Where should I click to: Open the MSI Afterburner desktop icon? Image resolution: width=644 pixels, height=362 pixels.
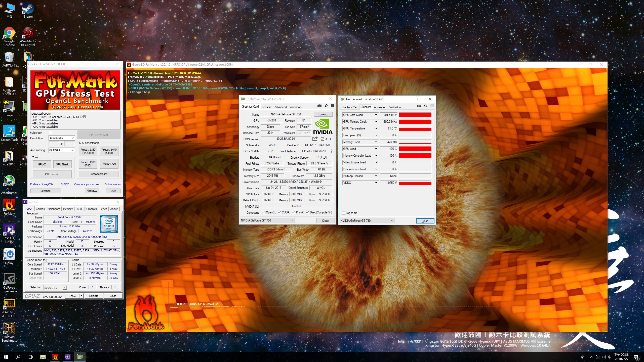(x=9, y=185)
